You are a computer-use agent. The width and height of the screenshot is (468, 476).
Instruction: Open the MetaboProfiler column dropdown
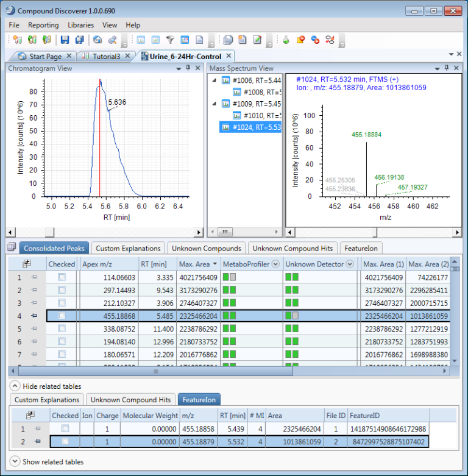click(x=275, y=264)
